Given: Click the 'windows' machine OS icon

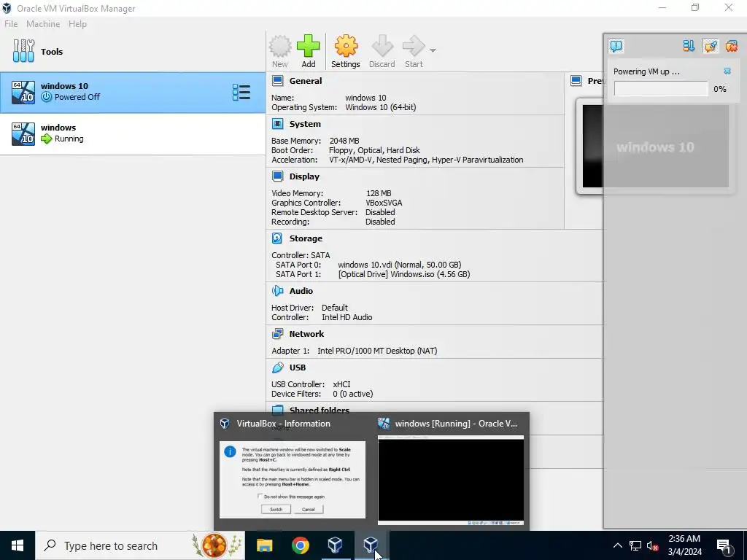Looking at the screenshot, I should 23,134.
